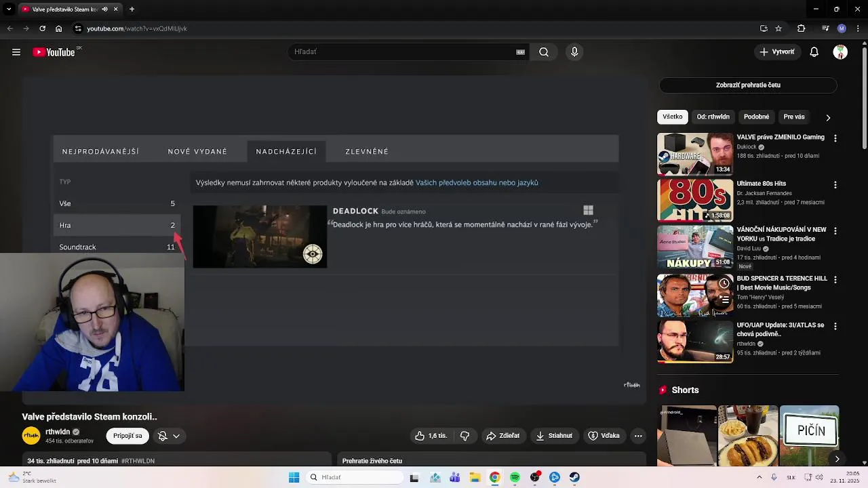Select the Pre vás chip
The width and height of the screenshot is (868, 488).
click(x=794, y=117)
